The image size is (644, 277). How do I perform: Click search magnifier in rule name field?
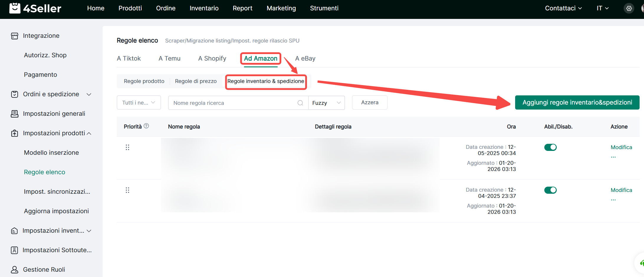point(300,103)
